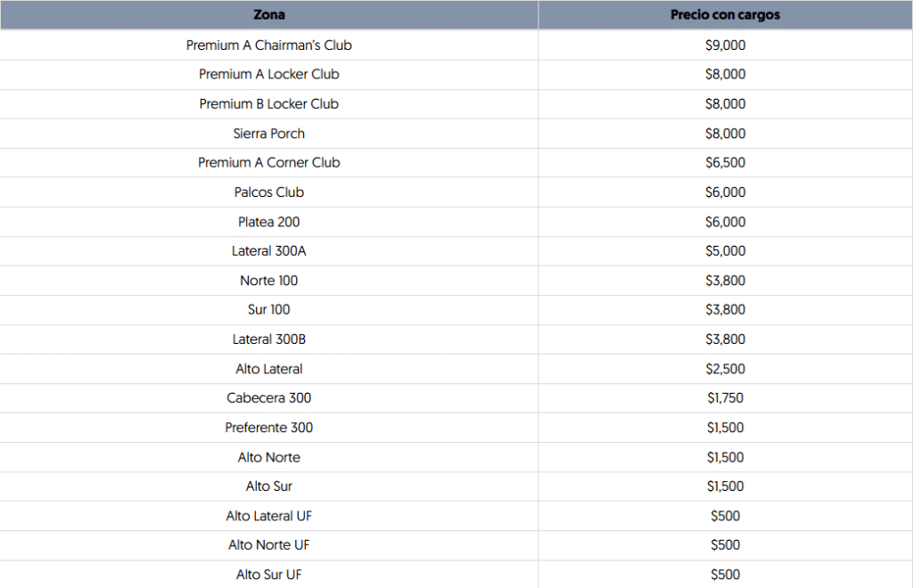Click the Zona column header
Image resolution: width=913 pixels, height=588 pixels.
pyautogui.click(x=268, y=15)
